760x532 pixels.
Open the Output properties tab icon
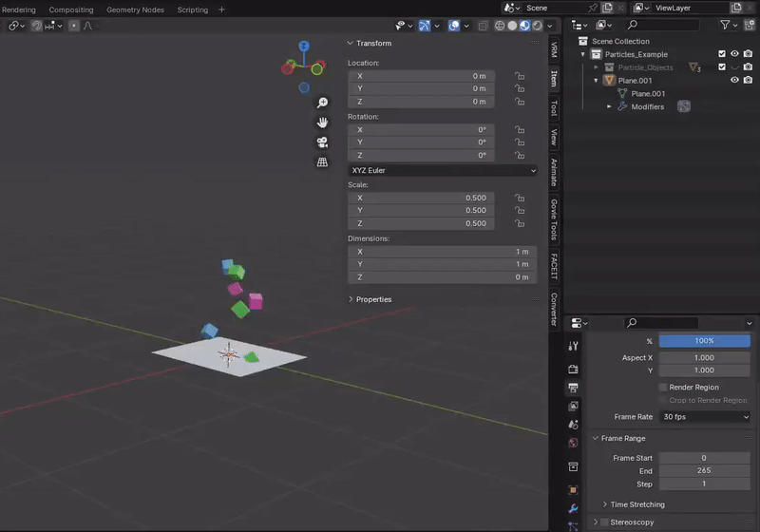[x=573, y=388]
